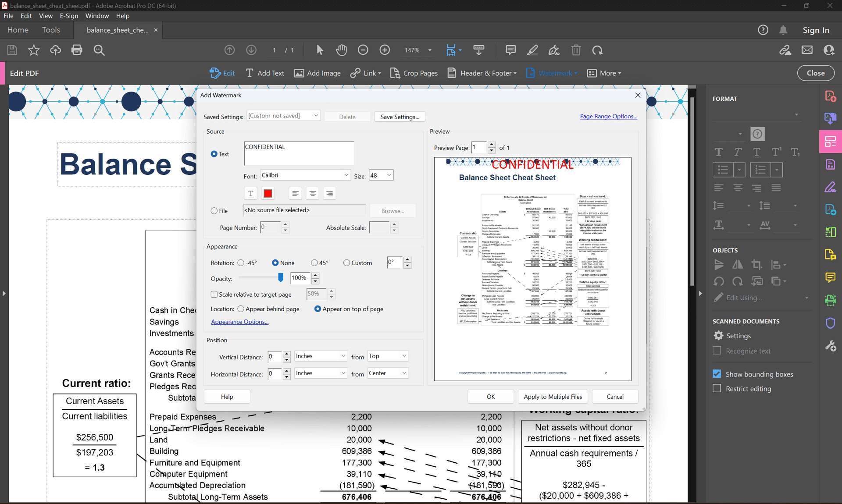Viewport: 842px width, 504px height.
Task: Click the zoom out minus icon
Action: click(x=363, y=50)
